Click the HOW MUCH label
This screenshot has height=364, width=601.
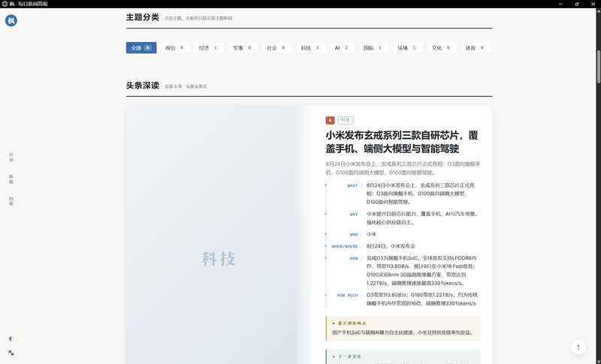click(347, 295)
